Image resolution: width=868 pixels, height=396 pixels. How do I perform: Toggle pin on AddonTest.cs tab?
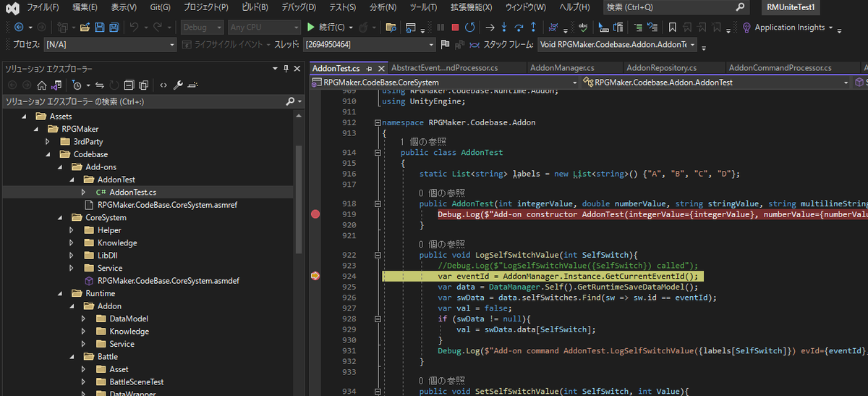coord(369,68)
